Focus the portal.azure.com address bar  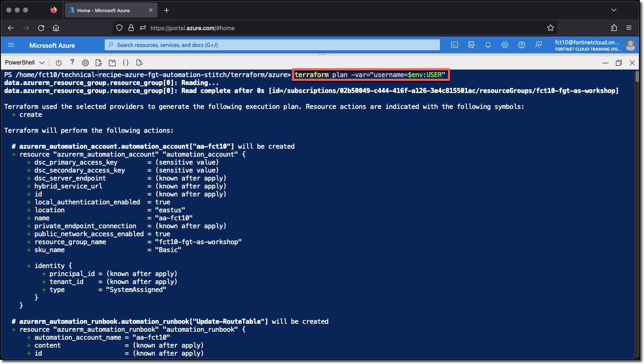[335, 28]
